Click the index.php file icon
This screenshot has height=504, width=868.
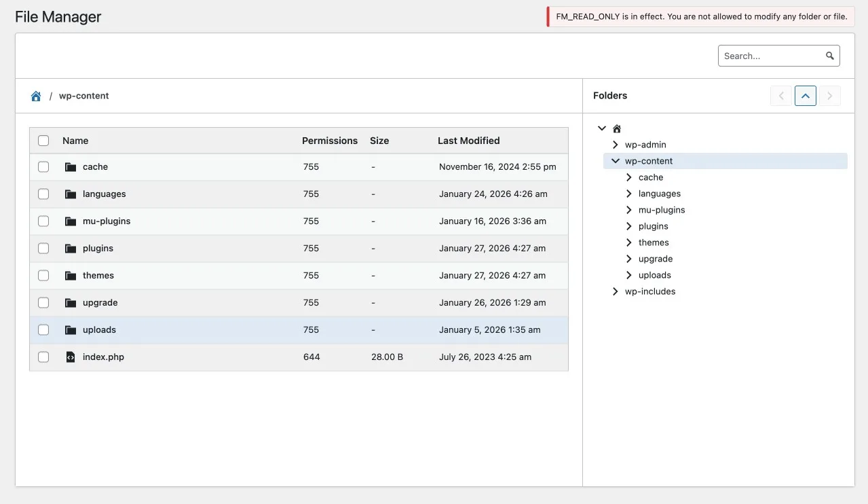(x=71, y=357)
